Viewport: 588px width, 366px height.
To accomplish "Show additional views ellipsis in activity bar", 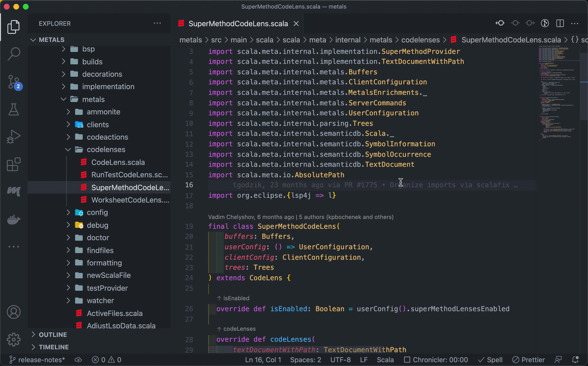I will (14, 246).
